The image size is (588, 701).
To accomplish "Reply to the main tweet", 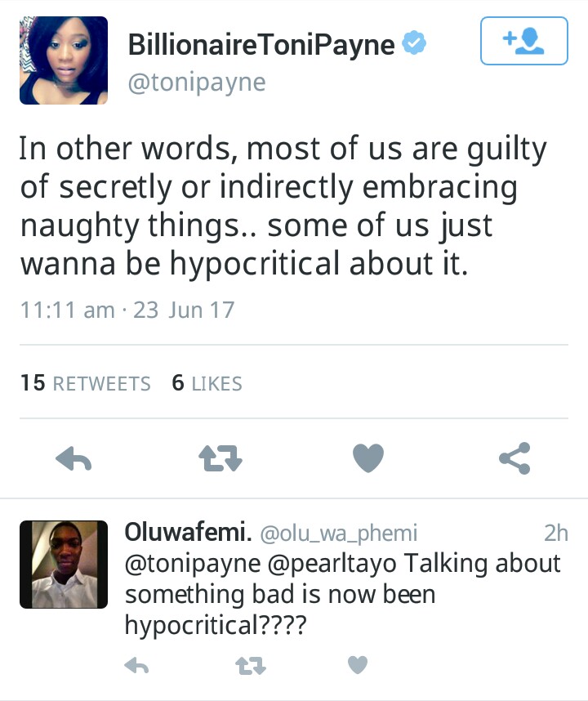I will 73,459.
